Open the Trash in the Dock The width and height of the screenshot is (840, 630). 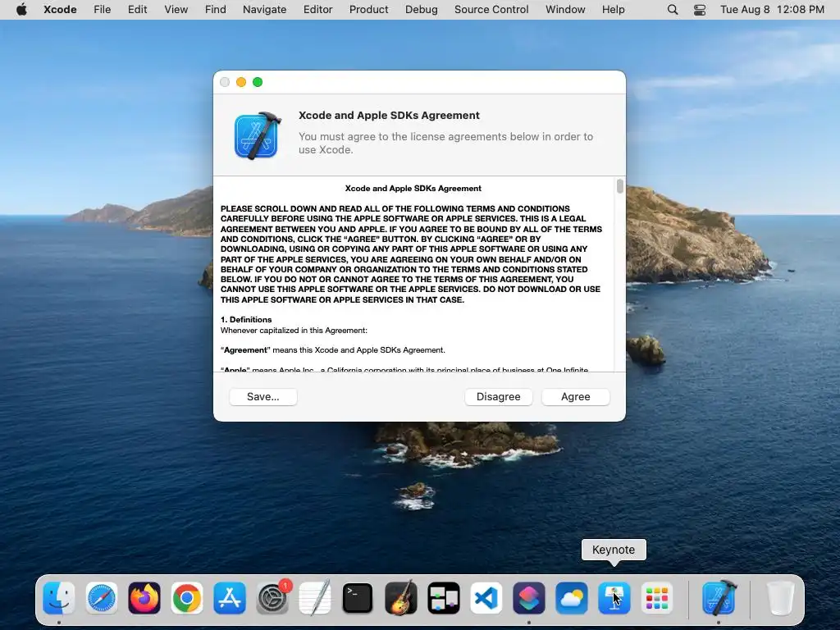(x=781, y=598)
